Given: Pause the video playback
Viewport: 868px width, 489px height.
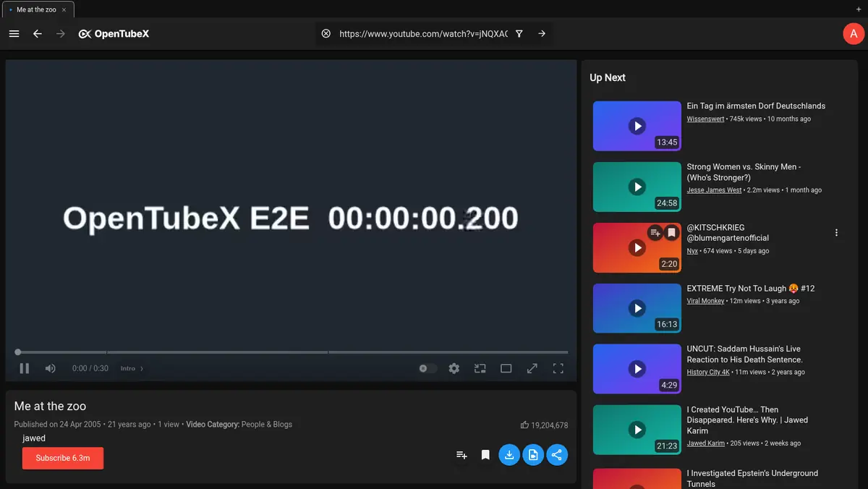Looking at the screenshot, I should (25, 368).
